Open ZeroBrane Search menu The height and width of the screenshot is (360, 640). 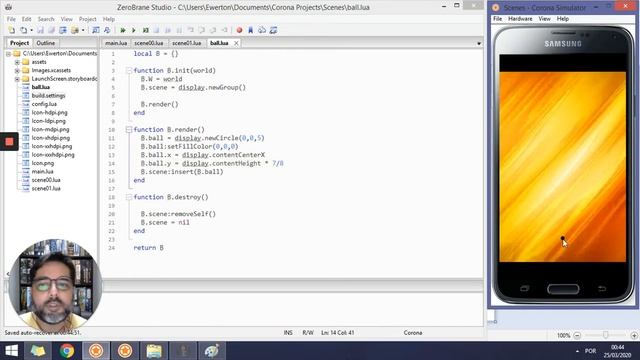(46, 19)
